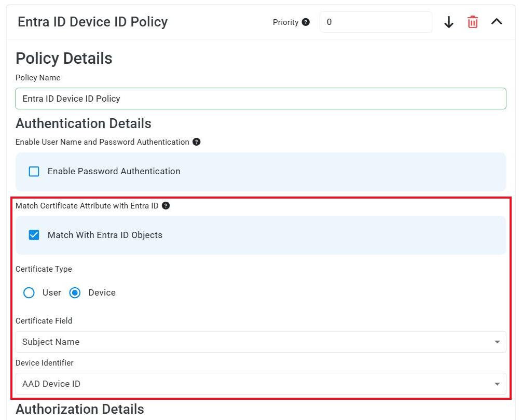
Task: Open help for Match Certificate Attribute
Action: (x=166, y=206)
